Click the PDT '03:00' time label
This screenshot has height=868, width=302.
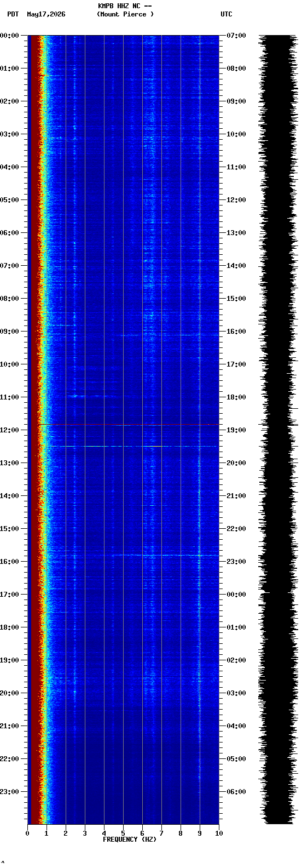10,134
